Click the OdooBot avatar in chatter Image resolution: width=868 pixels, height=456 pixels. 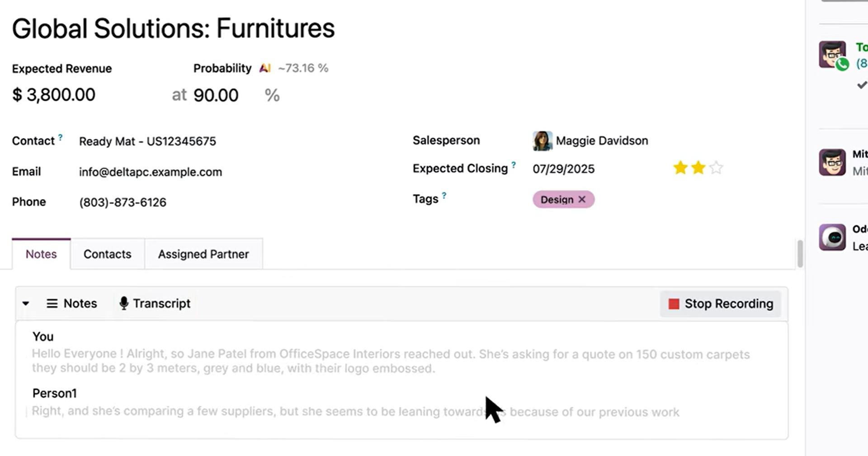click(x=832, y=237)
